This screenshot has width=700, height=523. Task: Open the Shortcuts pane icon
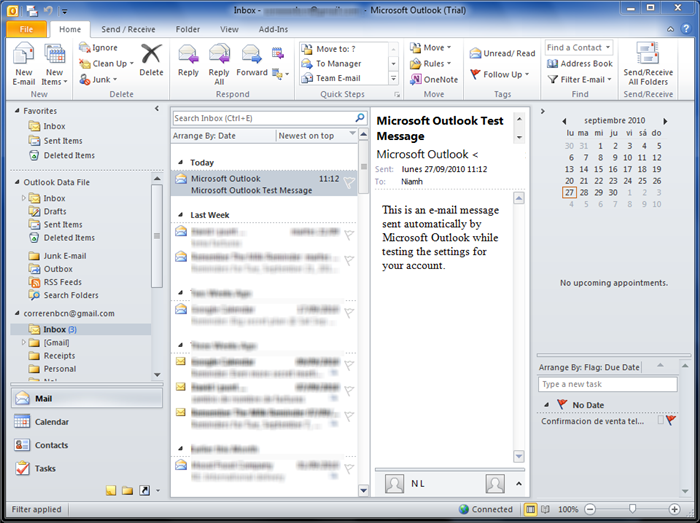pyautogui.click(x=145, y=490)
